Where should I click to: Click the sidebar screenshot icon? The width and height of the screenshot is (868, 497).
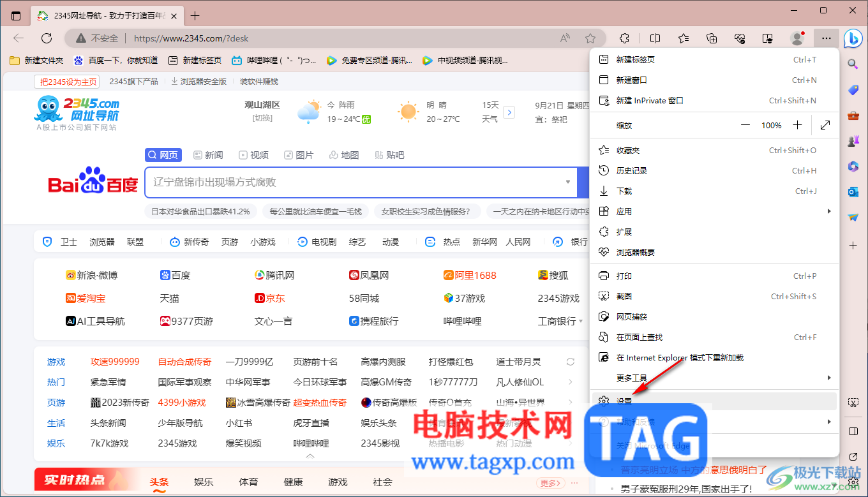click(853, 403)
